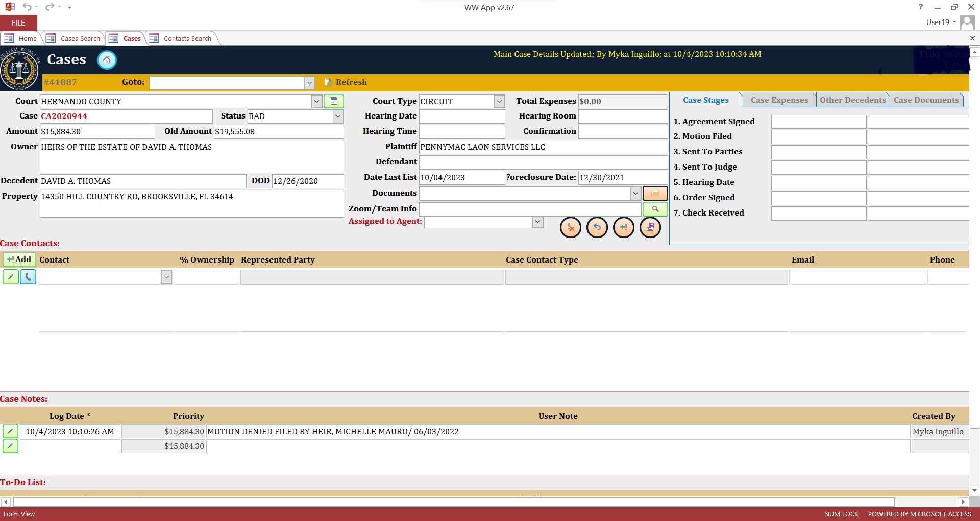Click the vertical scrollbar up arrow
The image size is (980, 521).
tap(974, 52)
